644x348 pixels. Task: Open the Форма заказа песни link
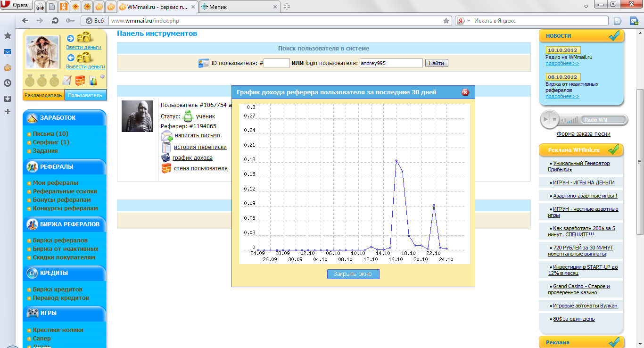(584, 134)
